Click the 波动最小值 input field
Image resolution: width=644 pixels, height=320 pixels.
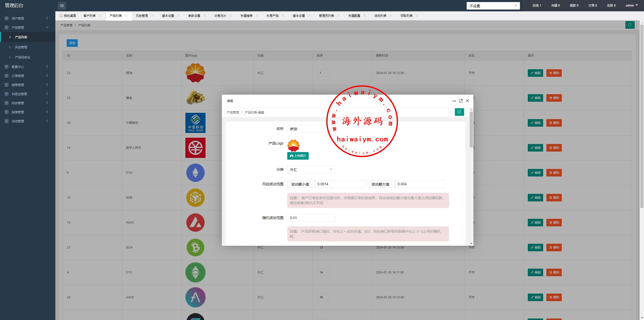pyautogui.click(x=339, y=184)
